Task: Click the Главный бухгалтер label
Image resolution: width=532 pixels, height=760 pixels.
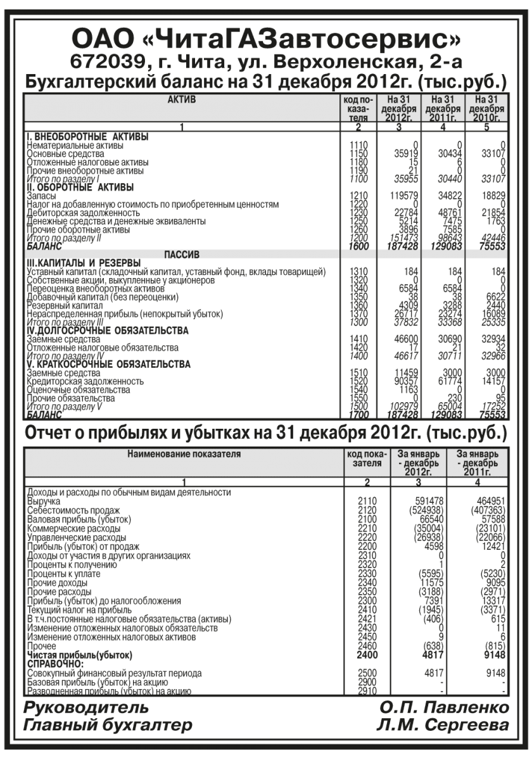Action: (x=108, y=725)
